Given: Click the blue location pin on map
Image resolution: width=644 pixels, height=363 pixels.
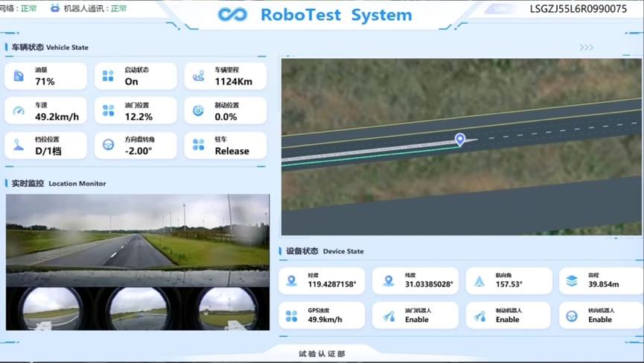Looking at the screenshot, I should 460,139.
